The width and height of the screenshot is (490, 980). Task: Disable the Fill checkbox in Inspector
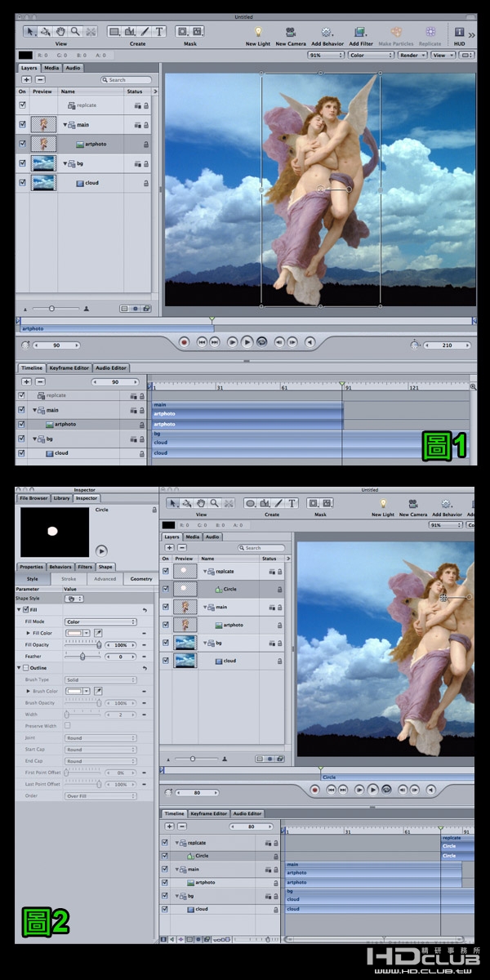[x=25, y=610]
